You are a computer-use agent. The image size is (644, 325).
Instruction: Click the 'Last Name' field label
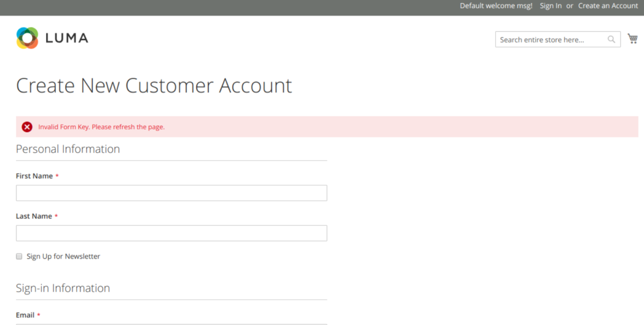[34, 216]
